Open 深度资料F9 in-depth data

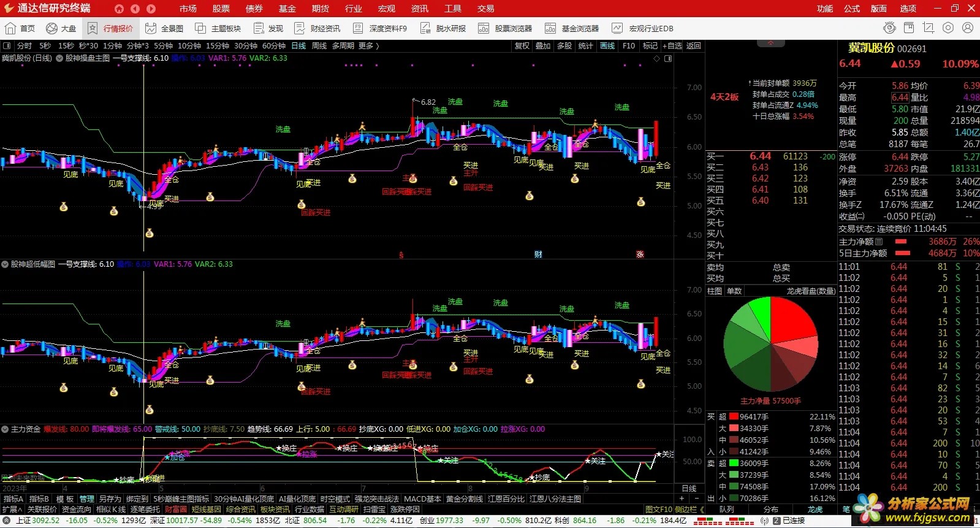click(x=380, y=28)
